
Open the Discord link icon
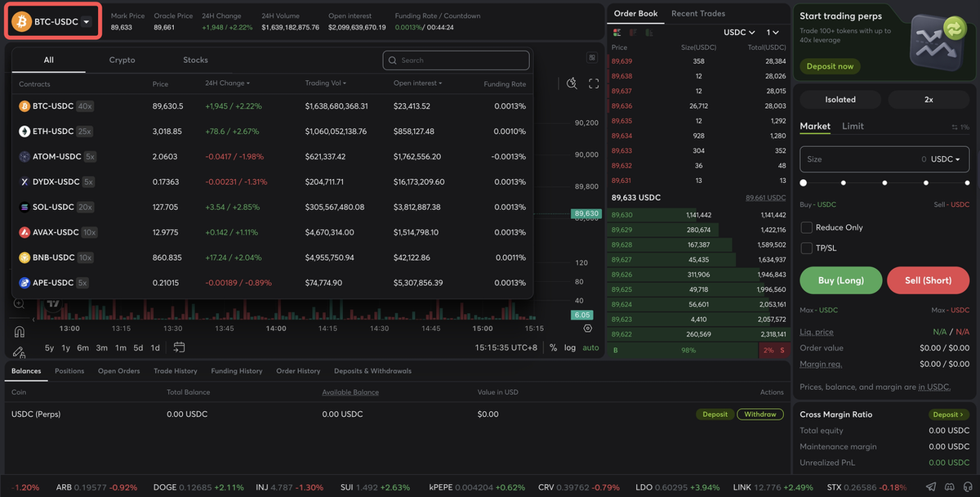point(951,487)
